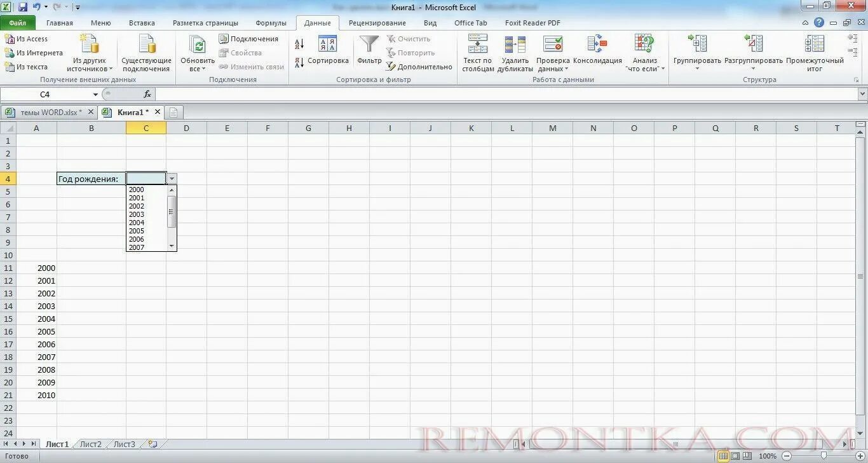Open Существующие подключения

click(x=147, y=53)
